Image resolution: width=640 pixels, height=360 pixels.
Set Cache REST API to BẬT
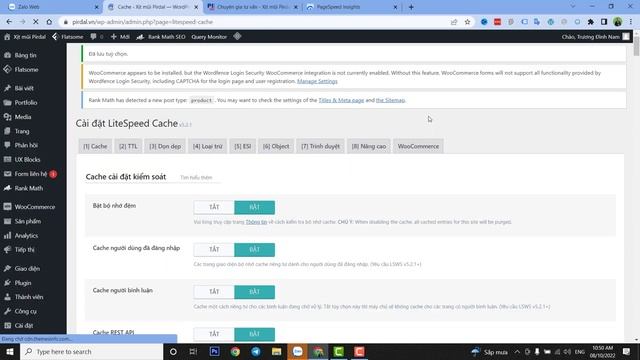click(254, 334)
